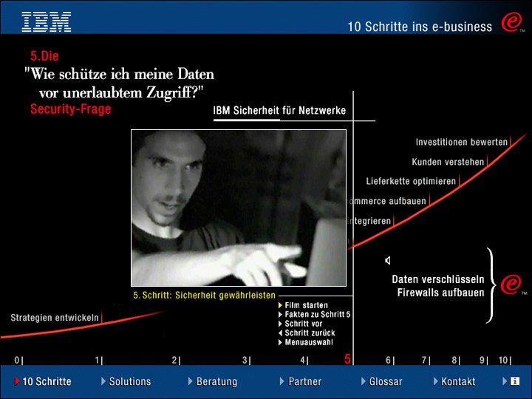The width and height of the screenshot is (532, 399).
Task: Open Partner in bottom navigation
Action: tap(300, 381)
